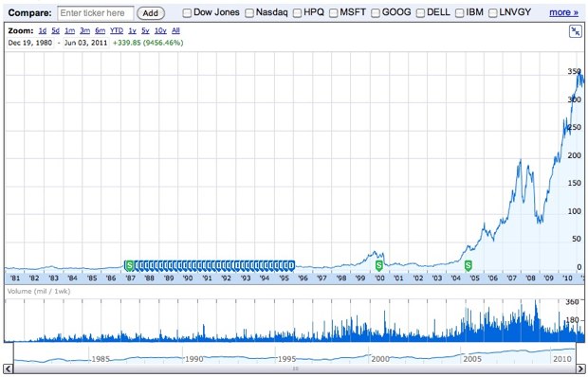588x377 pixels.
Task: Switch zoom range to 3m
Action: (x=84, y=30)
